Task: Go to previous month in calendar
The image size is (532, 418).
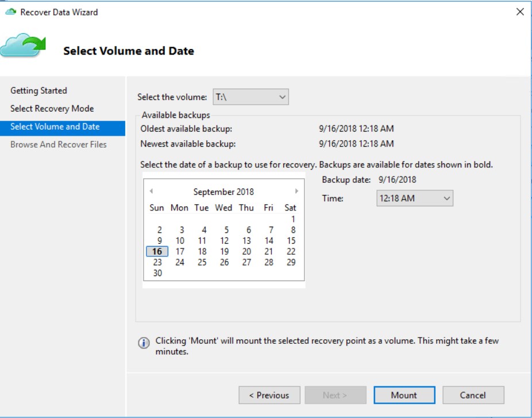Action: pyautogui.click(x=151, y=191)
